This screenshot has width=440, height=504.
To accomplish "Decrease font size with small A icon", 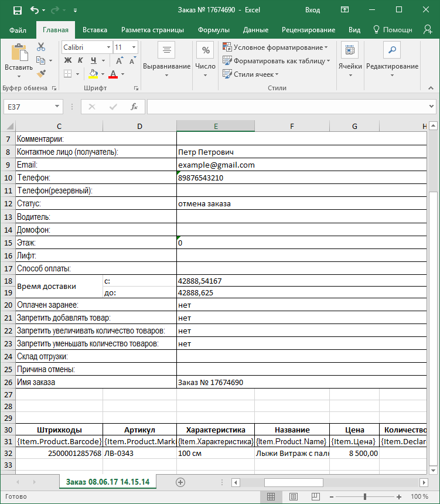I will [x=132, y=61].
